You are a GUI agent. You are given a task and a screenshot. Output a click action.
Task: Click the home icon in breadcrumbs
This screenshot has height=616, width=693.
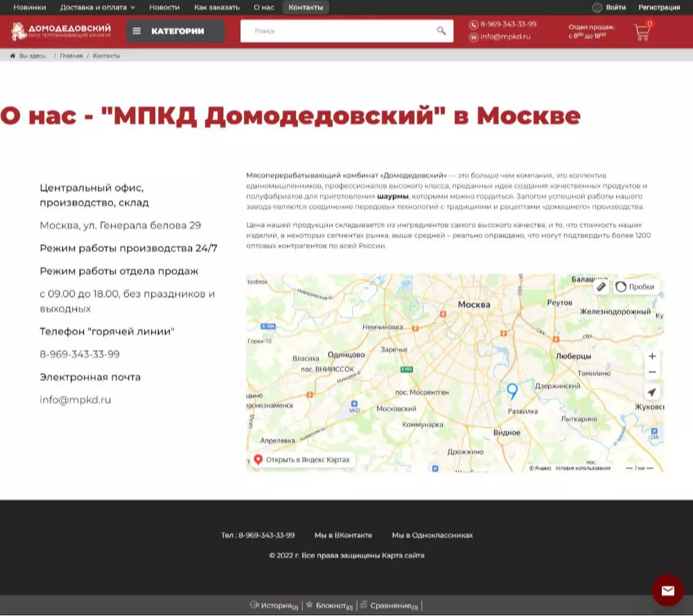(x=12, y=55)
